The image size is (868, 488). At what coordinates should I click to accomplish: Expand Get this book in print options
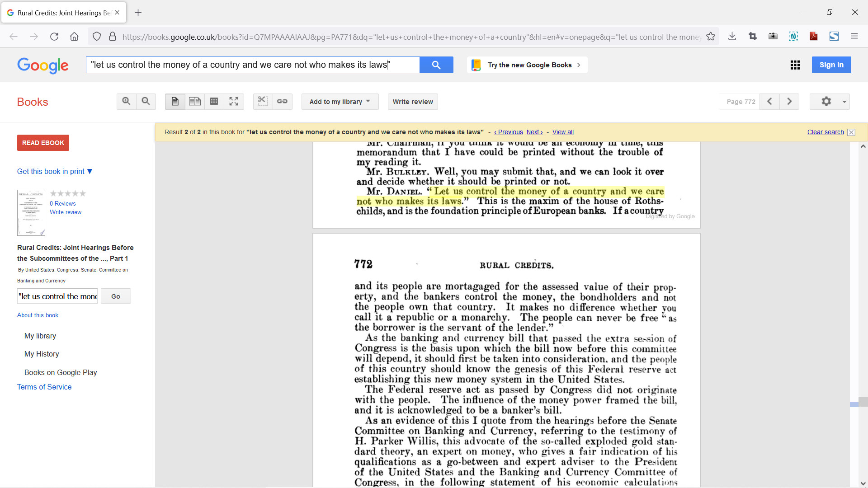coord(54,171)
